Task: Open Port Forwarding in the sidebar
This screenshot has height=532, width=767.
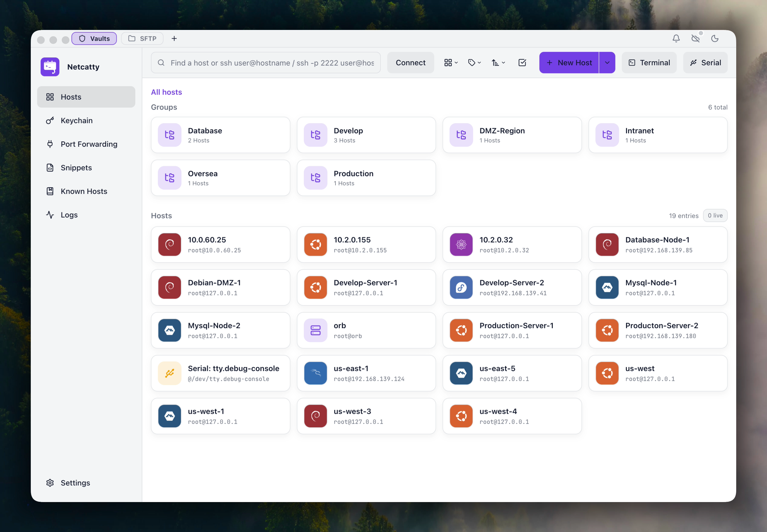Action: pos(89,144)
